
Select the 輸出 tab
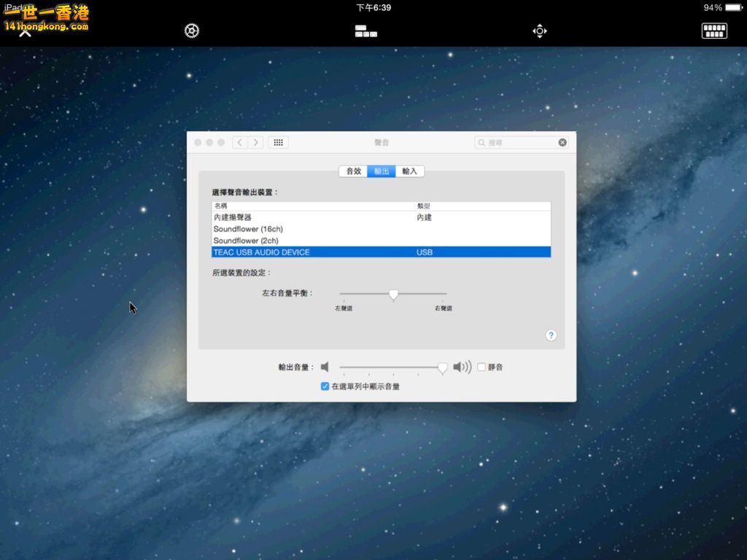[x=382, y=171]
